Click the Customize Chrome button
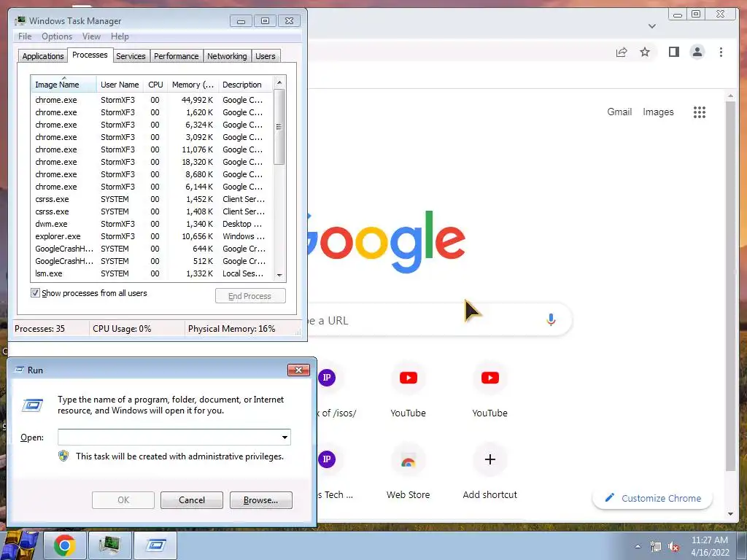 click(x=653, y=498)
